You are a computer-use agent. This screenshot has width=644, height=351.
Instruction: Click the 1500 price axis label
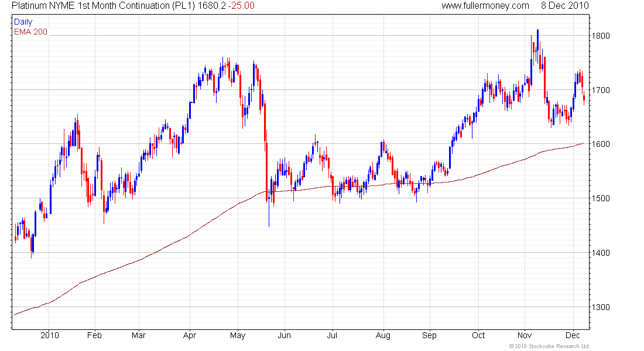(601, 198)
